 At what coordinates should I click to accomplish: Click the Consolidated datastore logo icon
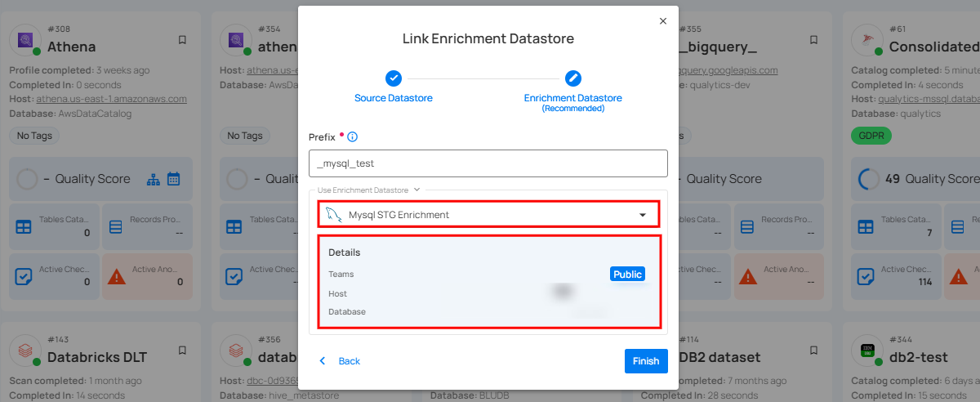[x=868, y=38]
